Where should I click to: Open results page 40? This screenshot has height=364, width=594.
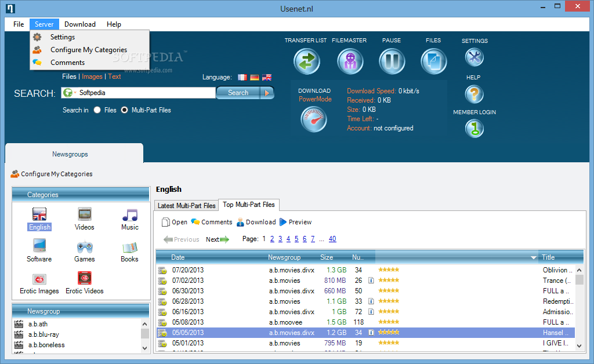[332, 239]
